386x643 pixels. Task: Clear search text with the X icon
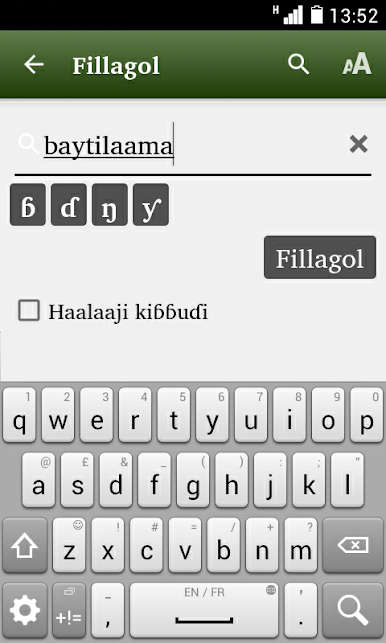359,144
